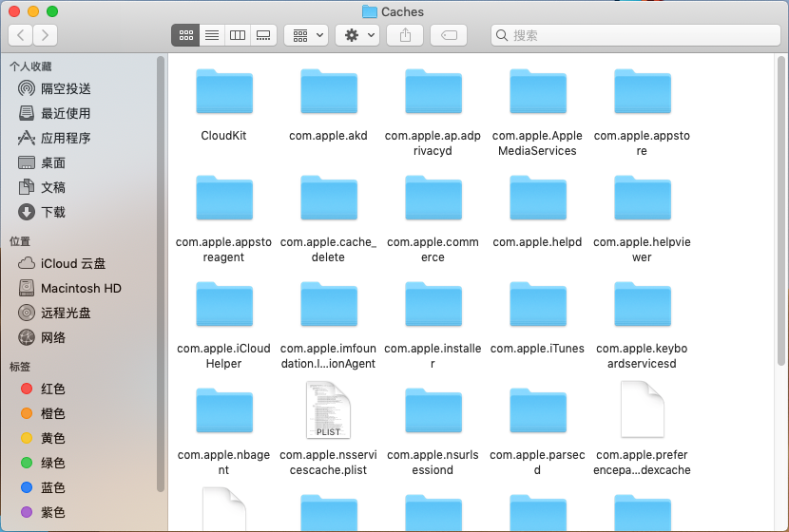Select the com.apple.nbagent folder
The image size is (789, 532).
point(224,411)
